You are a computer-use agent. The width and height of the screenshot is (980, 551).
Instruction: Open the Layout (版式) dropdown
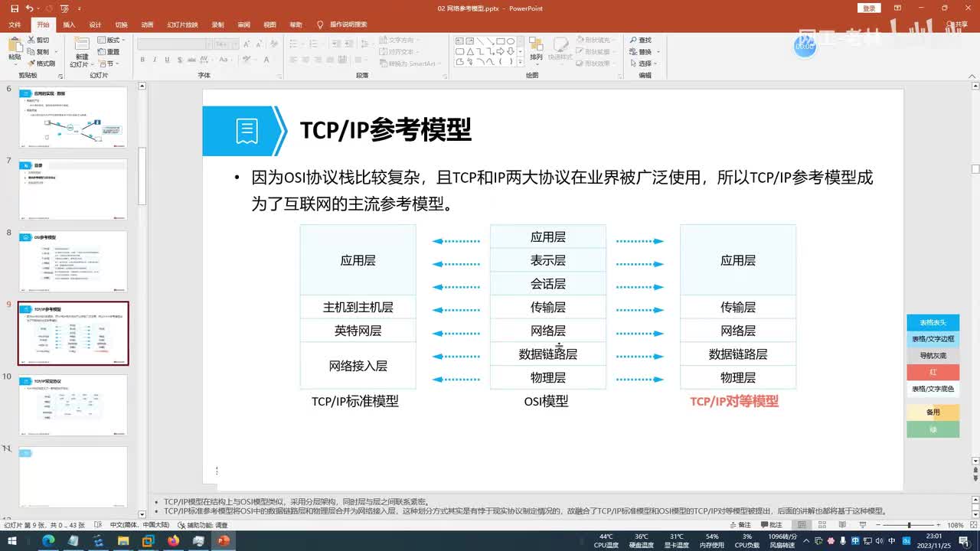(112, 40)
